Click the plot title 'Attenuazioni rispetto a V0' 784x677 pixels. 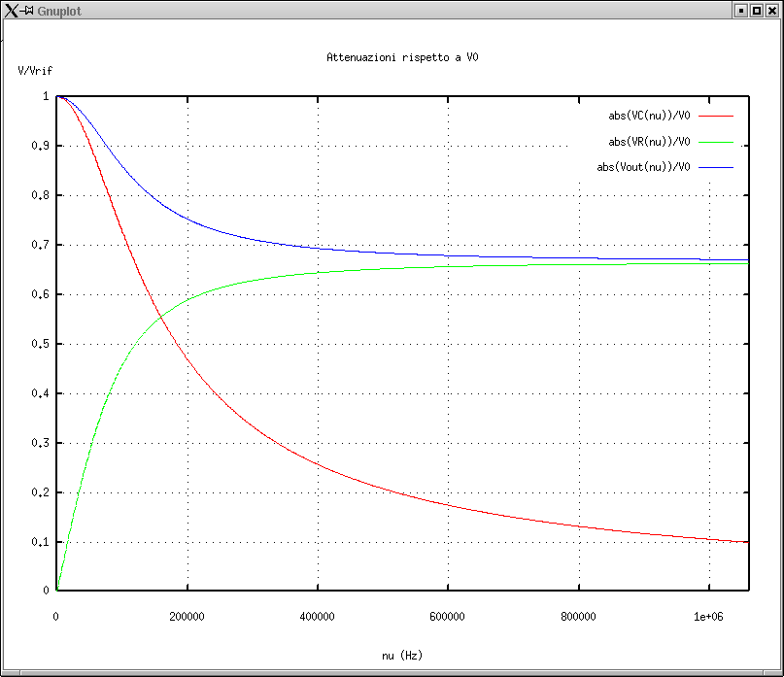point(402,58)
